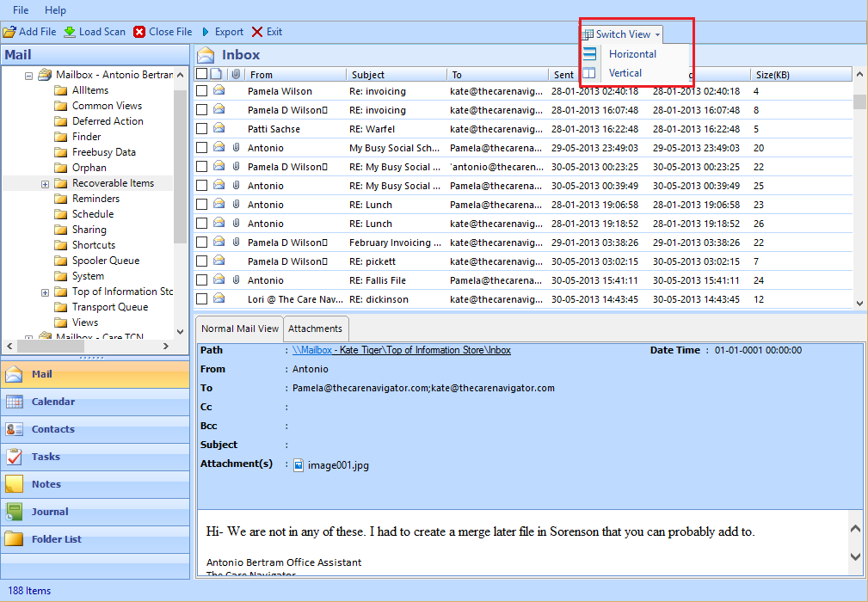Open the Calendar pane icon
868x602 pixels.
14,402
